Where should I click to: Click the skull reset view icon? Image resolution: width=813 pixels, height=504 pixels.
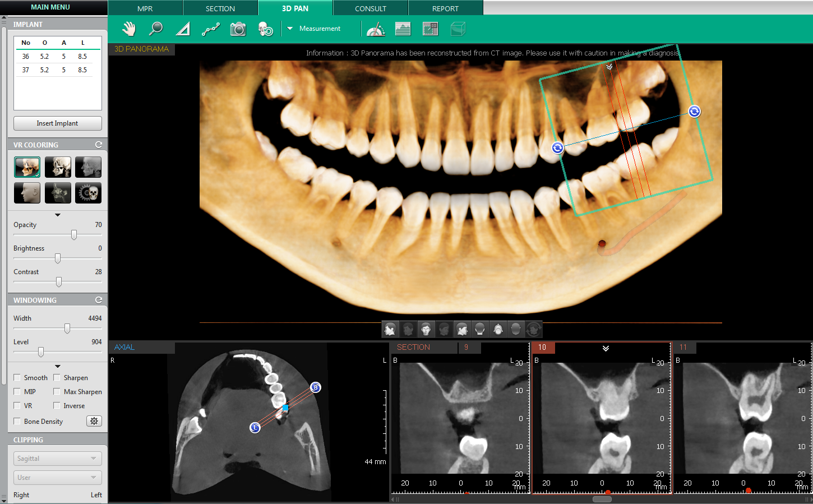pyautogui.click(x=265, y=29)
